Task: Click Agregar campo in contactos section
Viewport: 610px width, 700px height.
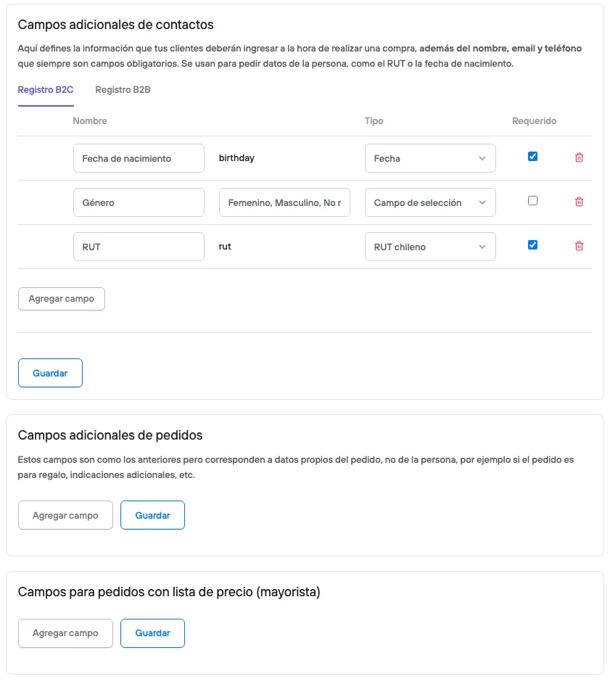Action: (62, 299)
